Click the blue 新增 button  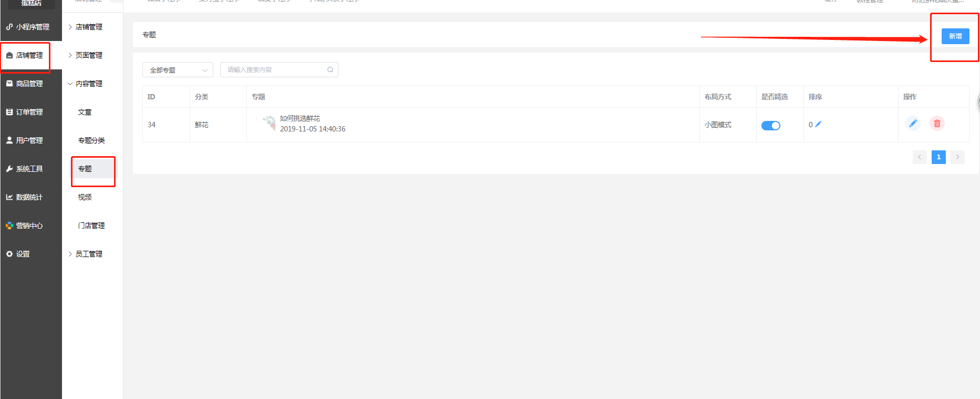[955, 36]
